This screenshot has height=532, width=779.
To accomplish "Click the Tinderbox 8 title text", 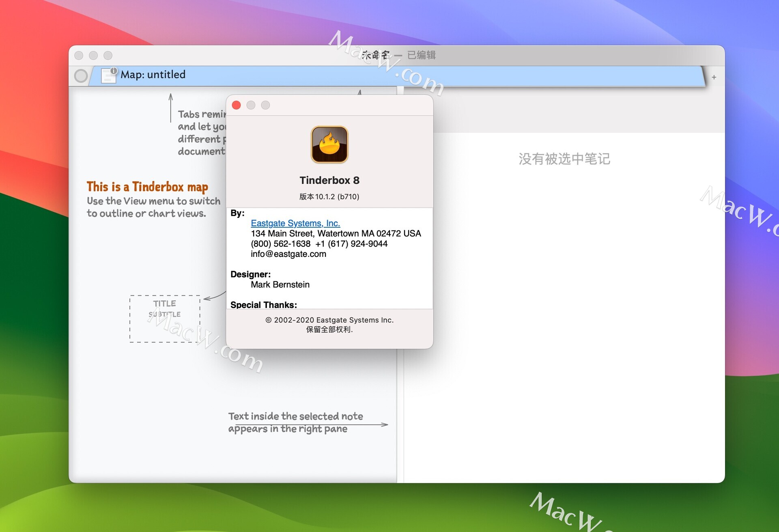I will pyautogui.click(x=329, y=180).
